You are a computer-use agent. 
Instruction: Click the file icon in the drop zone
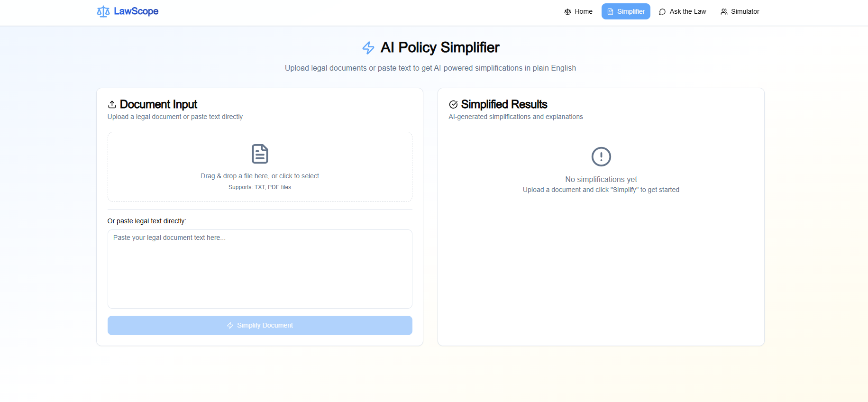point(260,154)
